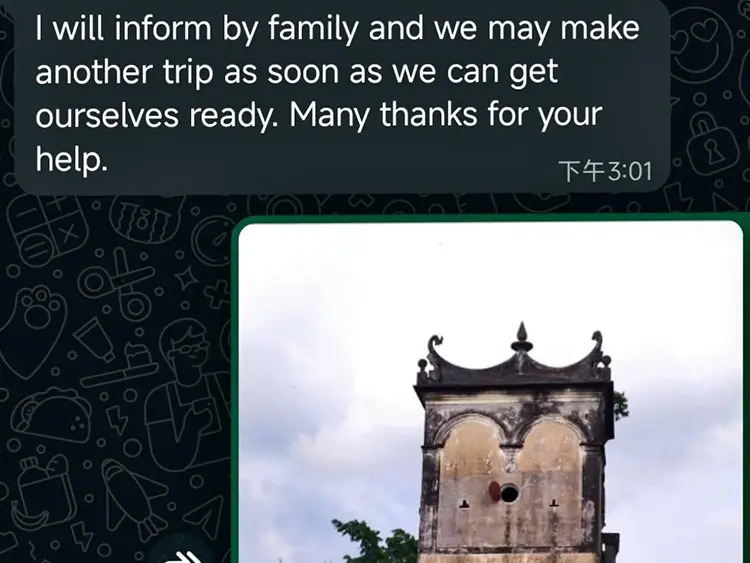Viewport: 750px width, 563px height.
Task: Select the 'I will inform by family' message bubble
Action: (342, 96)
